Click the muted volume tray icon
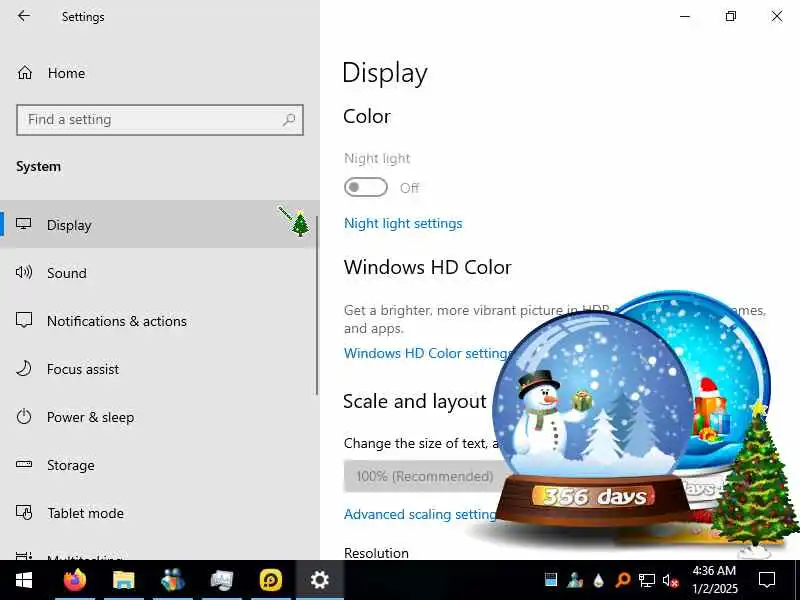 click(670, 580)
